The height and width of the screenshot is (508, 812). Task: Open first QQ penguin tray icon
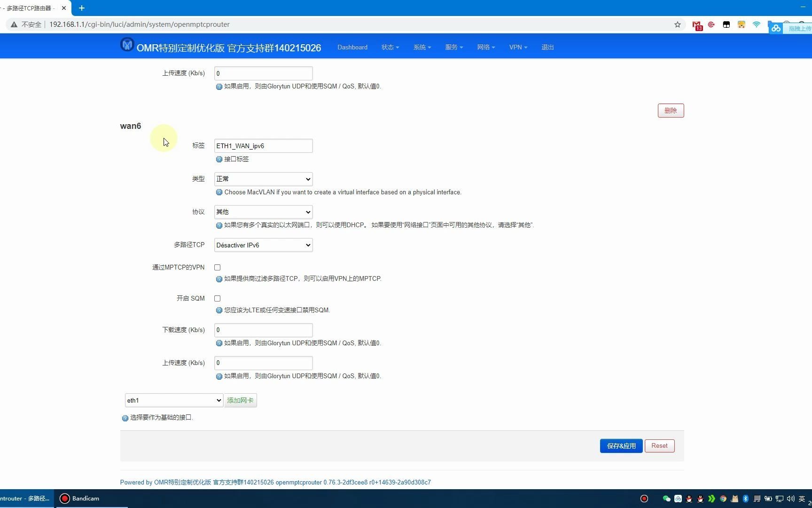[x=689, y=499]
